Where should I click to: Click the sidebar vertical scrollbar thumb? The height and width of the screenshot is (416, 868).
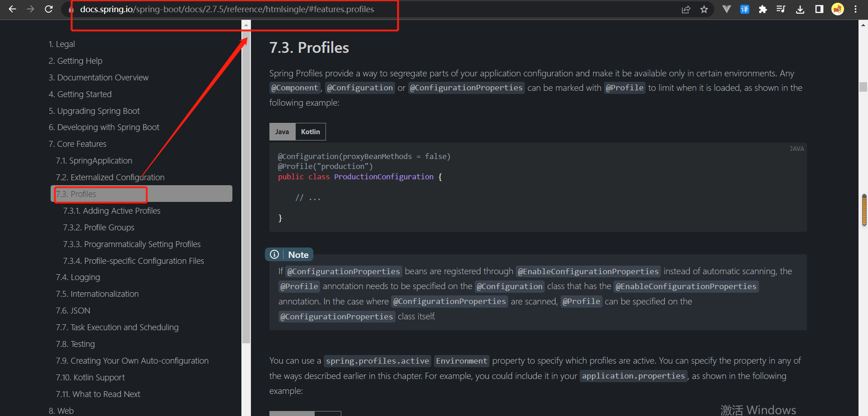[x=246, y=187]
